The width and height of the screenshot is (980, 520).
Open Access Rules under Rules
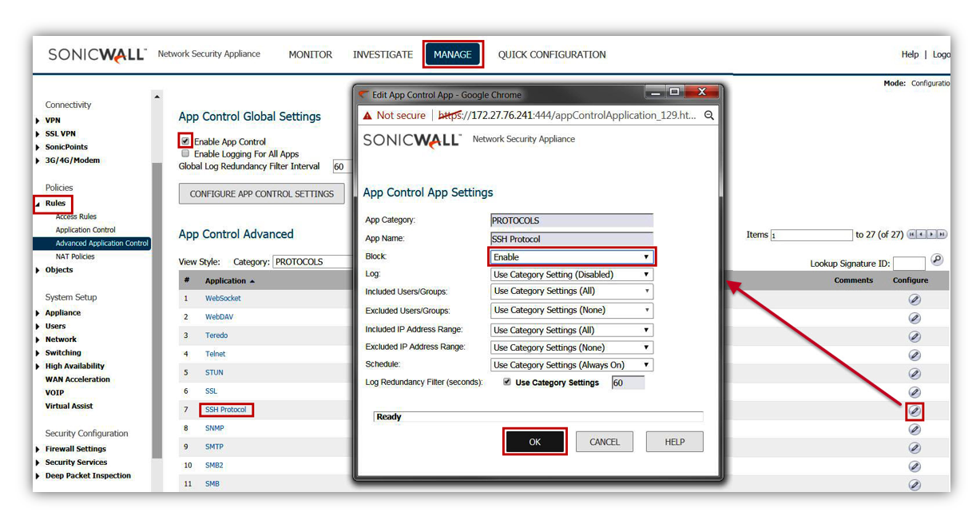tap(76, 216)
